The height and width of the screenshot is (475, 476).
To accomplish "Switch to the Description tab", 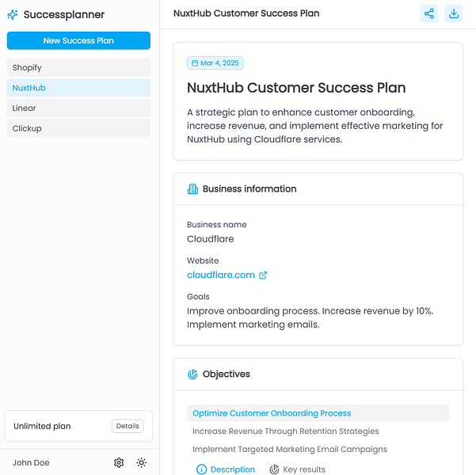I will pos(226,469).
